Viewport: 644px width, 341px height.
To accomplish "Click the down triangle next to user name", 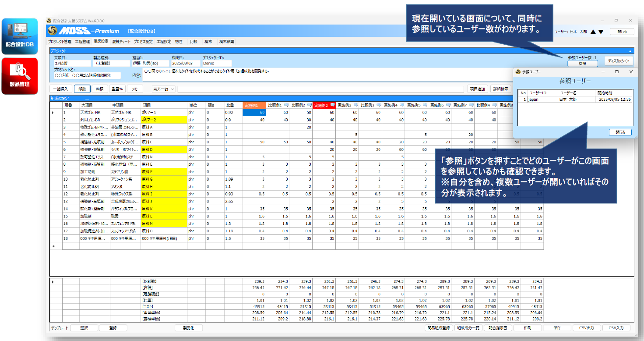I will click(601, 32).
